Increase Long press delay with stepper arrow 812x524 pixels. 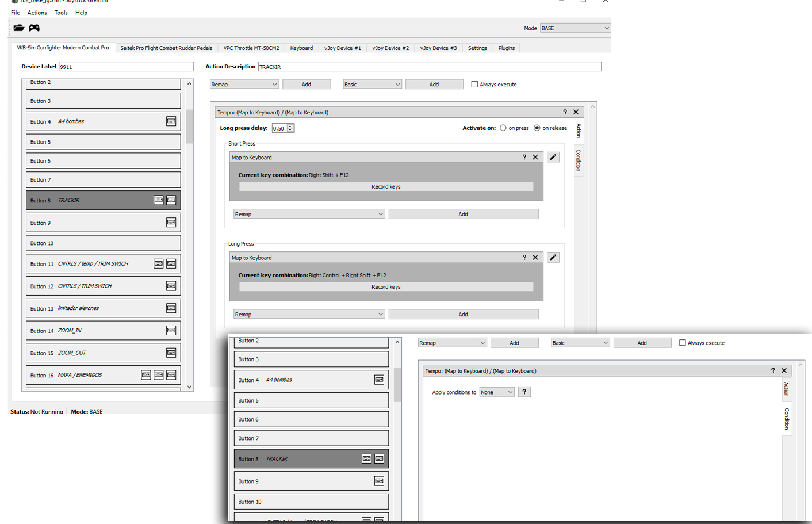point(290,126)
